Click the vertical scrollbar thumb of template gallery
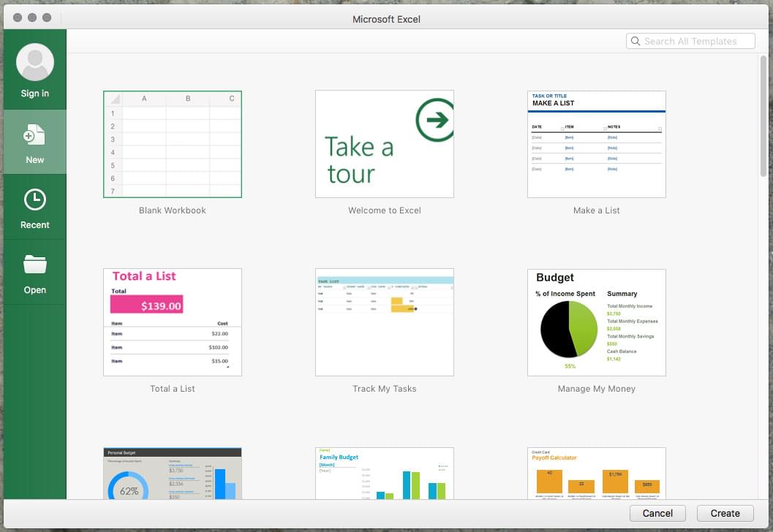This screenshot has height=532, width=773. click(x=763, y=116)
